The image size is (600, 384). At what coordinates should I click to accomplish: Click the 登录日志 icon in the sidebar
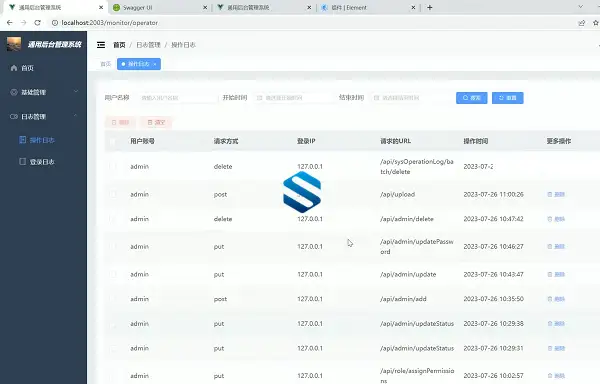pyautogui.click(x=23, y=161)
